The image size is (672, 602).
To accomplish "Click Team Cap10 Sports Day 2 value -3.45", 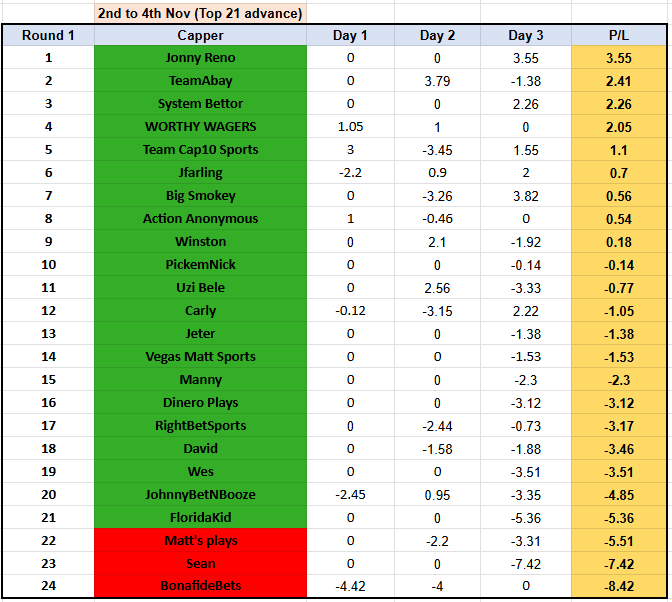I will tap(437, 150).
